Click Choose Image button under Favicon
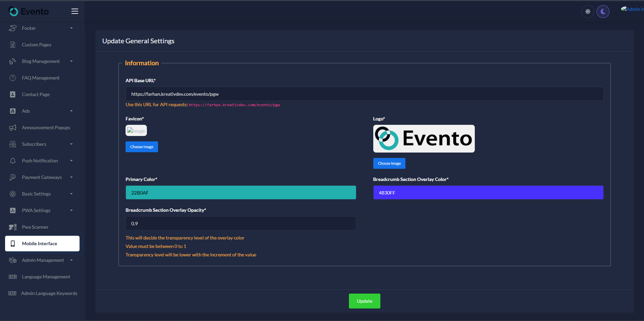The height and width of the screenshot is (321, 644). [x=142, y=147]
